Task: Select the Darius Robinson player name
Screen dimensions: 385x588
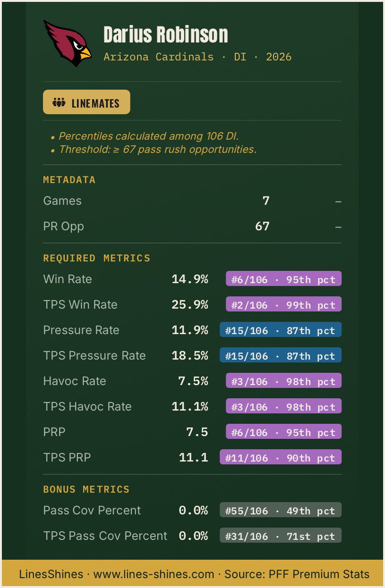Action: [166, 35]
